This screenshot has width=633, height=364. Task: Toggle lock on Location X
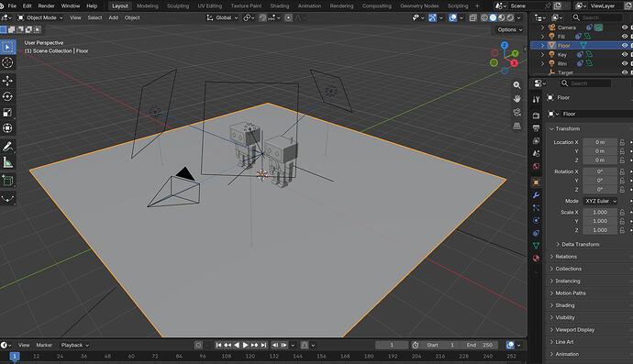click(x=622, y=142)
